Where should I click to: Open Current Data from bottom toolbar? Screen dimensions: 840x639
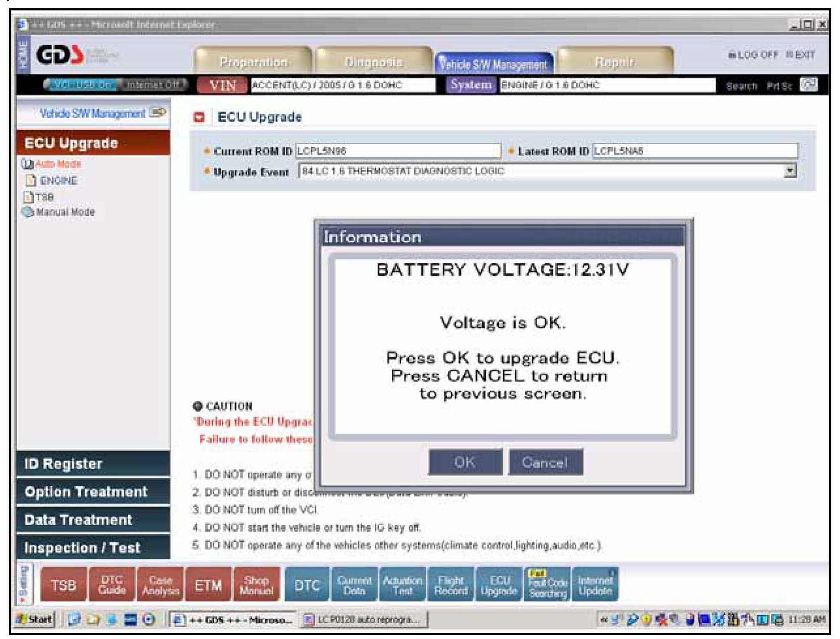354,585
